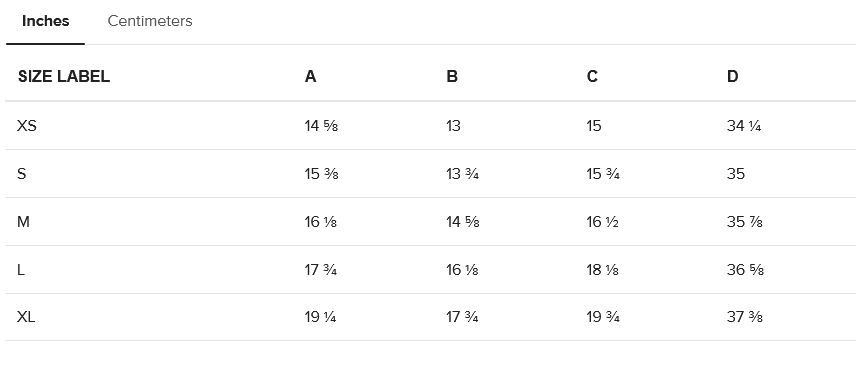Viewport: 856px width, 375px height.
Task: Click column header A
Action: click(x=310, y=76)
